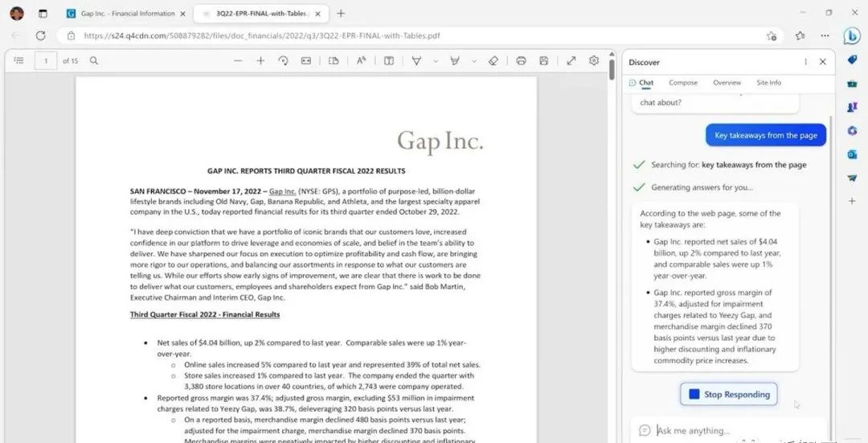Click the fit to width icon
Screen dimensions: 868x443
click(305, 61)
